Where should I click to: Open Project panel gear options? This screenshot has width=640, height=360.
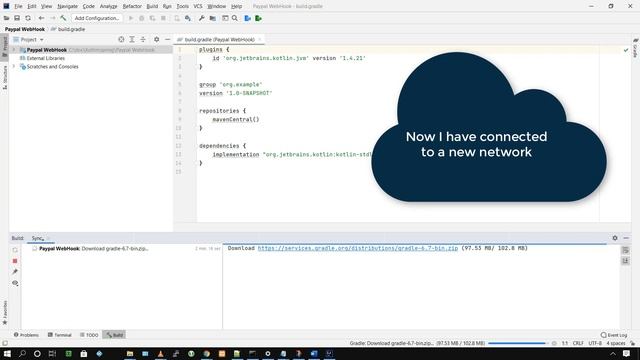point(156,40)
